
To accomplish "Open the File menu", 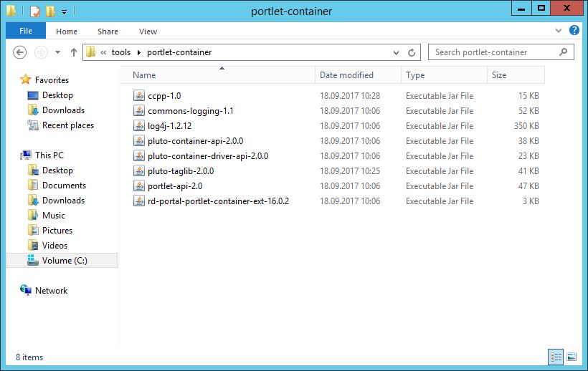I will tap(26, 31).
